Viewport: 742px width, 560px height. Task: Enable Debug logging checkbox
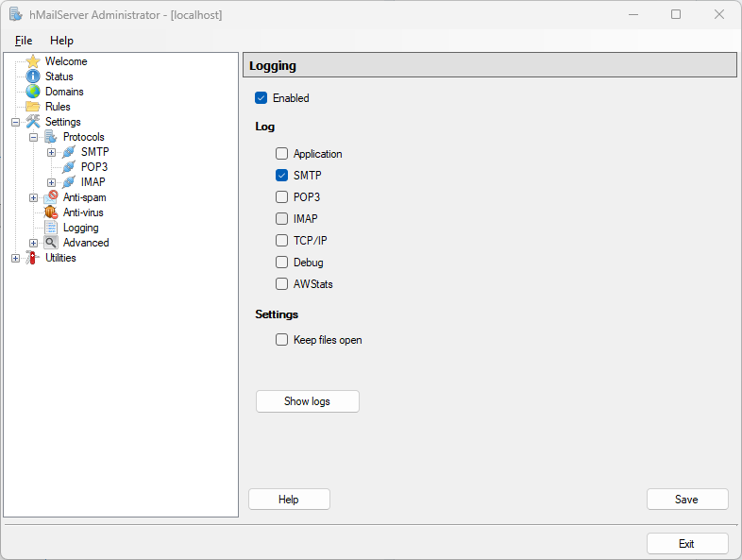pyautogui.click(x=281, y=263)
